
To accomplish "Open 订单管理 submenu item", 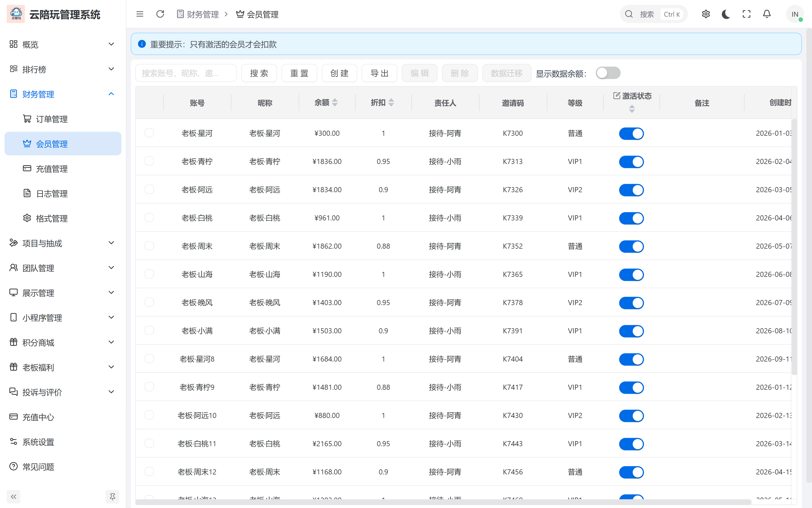I will point(63,119).
